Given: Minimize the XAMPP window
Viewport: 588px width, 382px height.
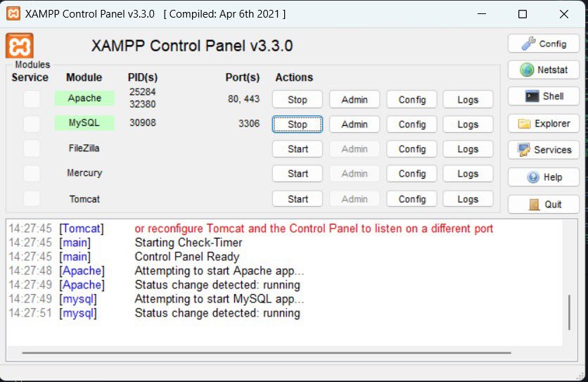Looking at the screenshot, I should tap(482, 14).
